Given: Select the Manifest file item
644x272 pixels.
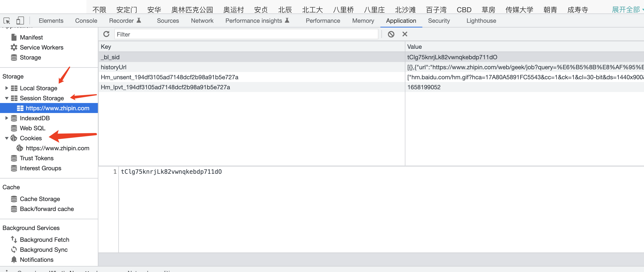Looking at the screenshot, I should [x=31, y=37].
